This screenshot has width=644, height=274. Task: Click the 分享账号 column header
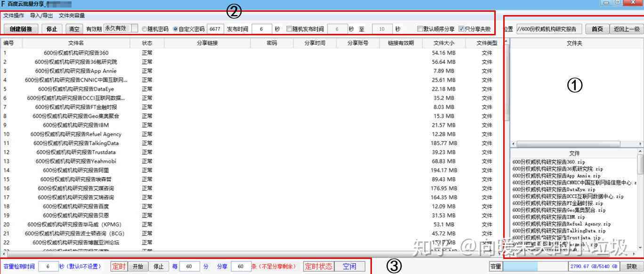[x=358, y=43]
